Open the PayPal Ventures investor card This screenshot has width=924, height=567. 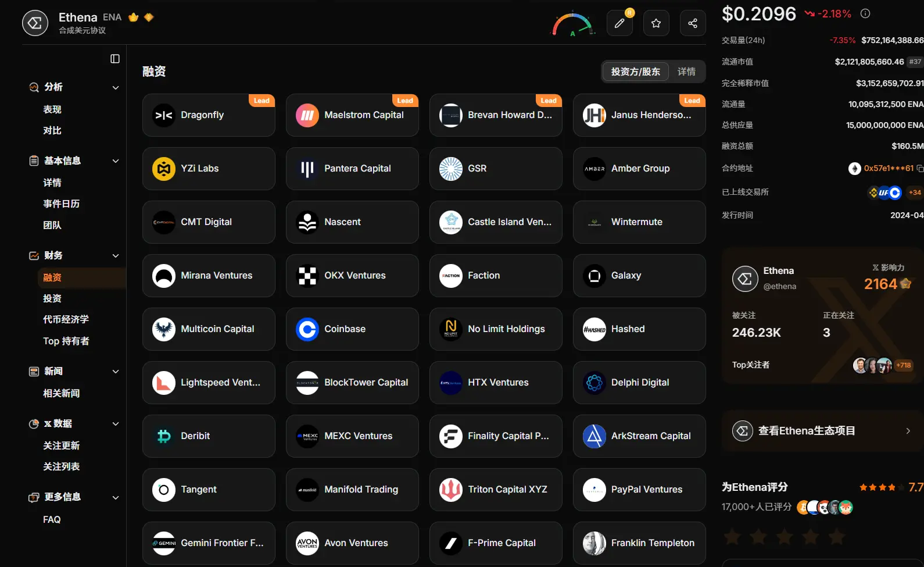tap(639, 490)
